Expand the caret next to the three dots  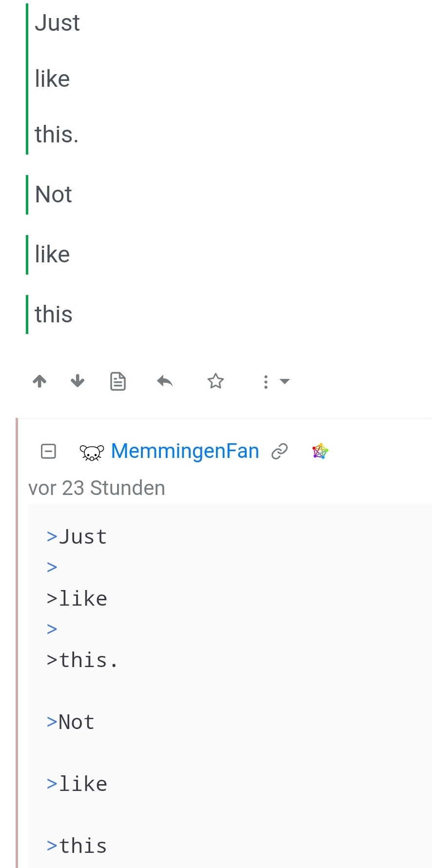[x=285, y=381]
